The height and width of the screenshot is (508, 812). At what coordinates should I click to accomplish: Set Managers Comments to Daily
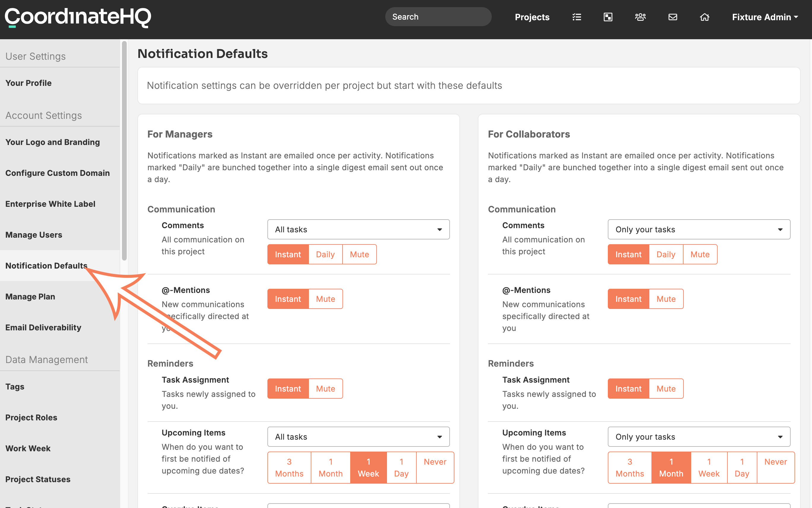(325, 254)
